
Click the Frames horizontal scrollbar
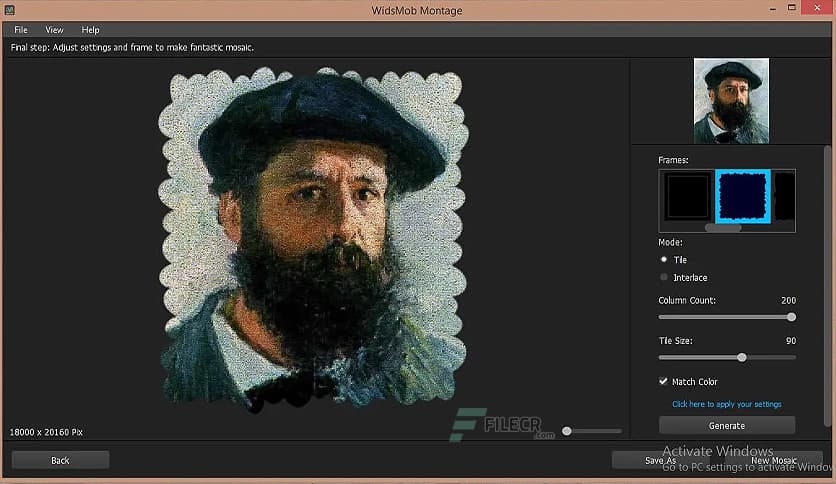pyautogui.click(x=723, y=228)
